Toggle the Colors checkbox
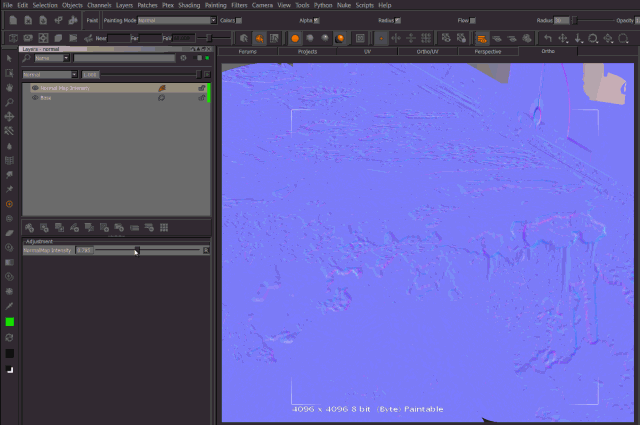The width and height of the screenshot is (640, 425). point(239,20)
